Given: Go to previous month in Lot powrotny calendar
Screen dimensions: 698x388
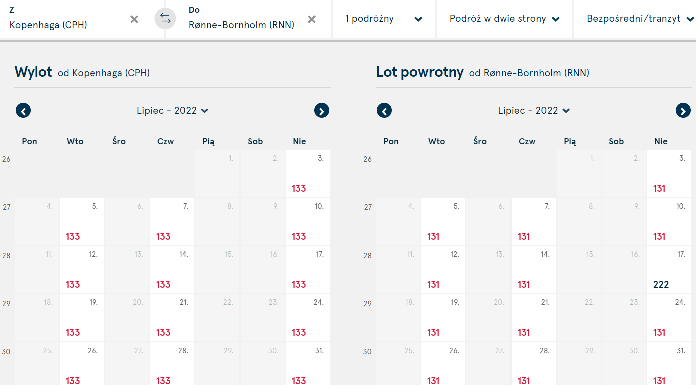Looking at the screenshot, I should (x=384, y=110).
